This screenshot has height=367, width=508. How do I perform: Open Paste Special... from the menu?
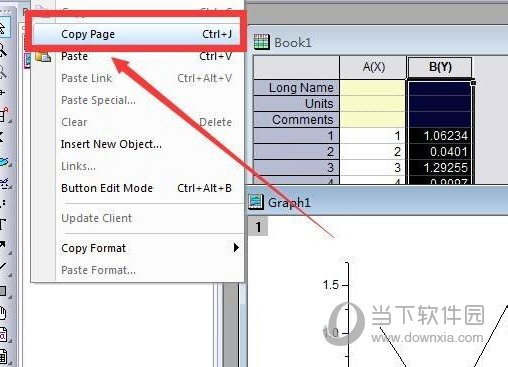[x=136, y=100]
